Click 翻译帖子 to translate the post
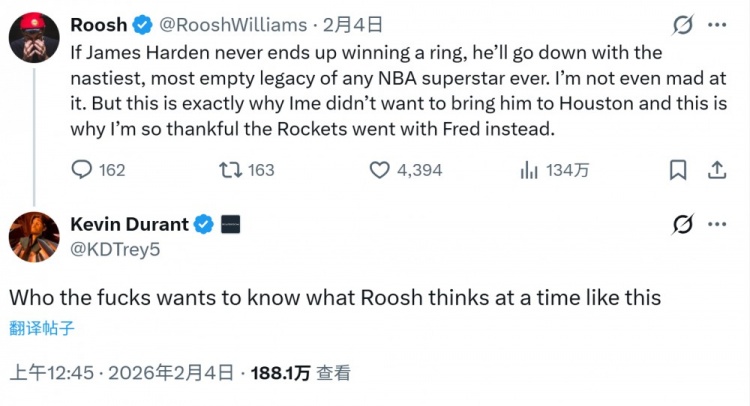Image resolution: width=750 pixels, height=406 pixels. [42, 326]
